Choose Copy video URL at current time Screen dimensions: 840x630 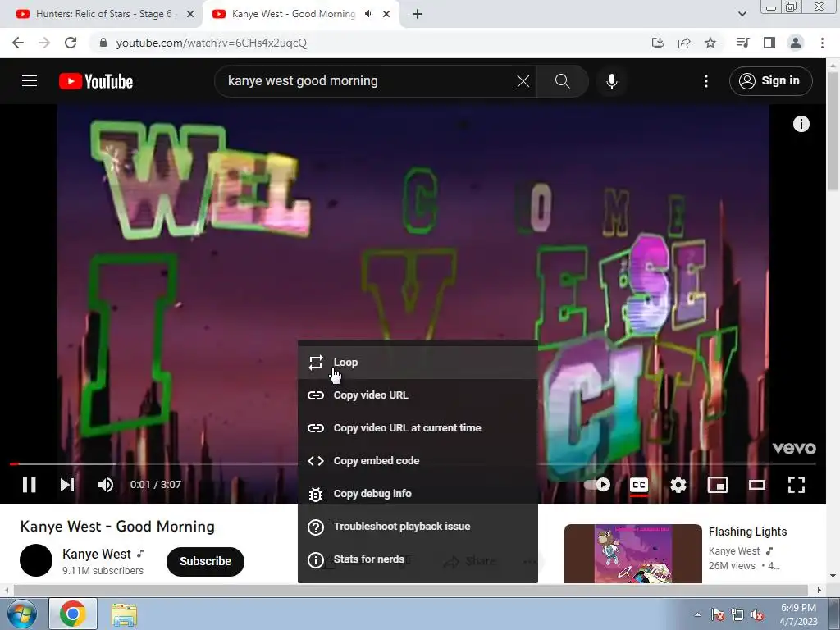click(x=418, y=428)
